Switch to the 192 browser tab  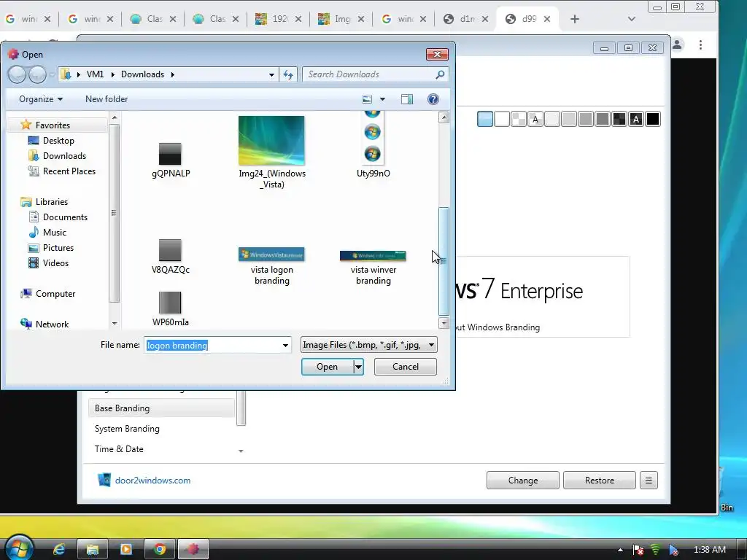tap(278, 19)
